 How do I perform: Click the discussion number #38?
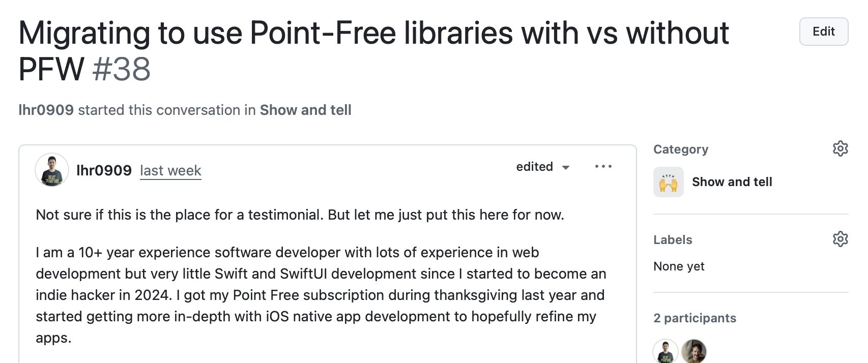point(122,69)
